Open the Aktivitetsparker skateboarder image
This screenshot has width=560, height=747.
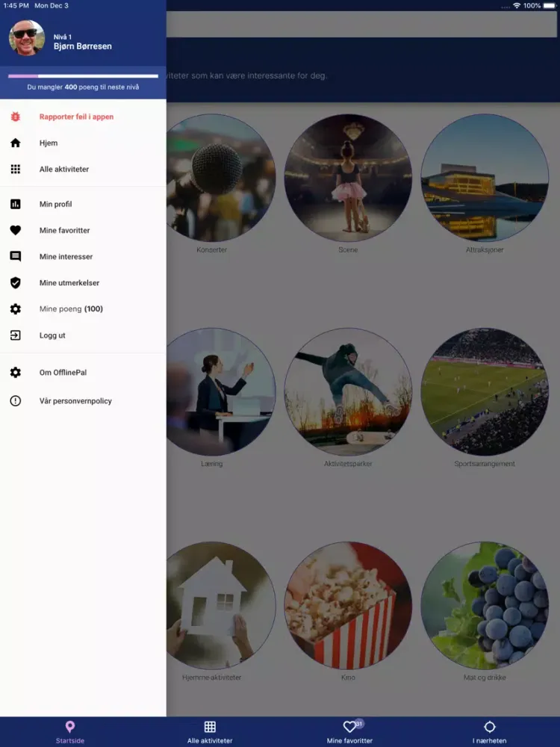[348, 391]
